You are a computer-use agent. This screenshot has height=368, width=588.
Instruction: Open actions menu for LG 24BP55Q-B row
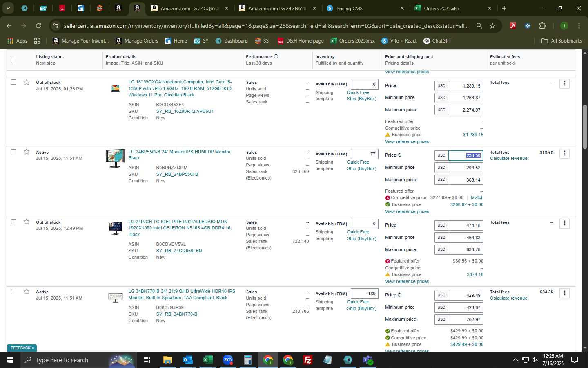tap(565, 153)
